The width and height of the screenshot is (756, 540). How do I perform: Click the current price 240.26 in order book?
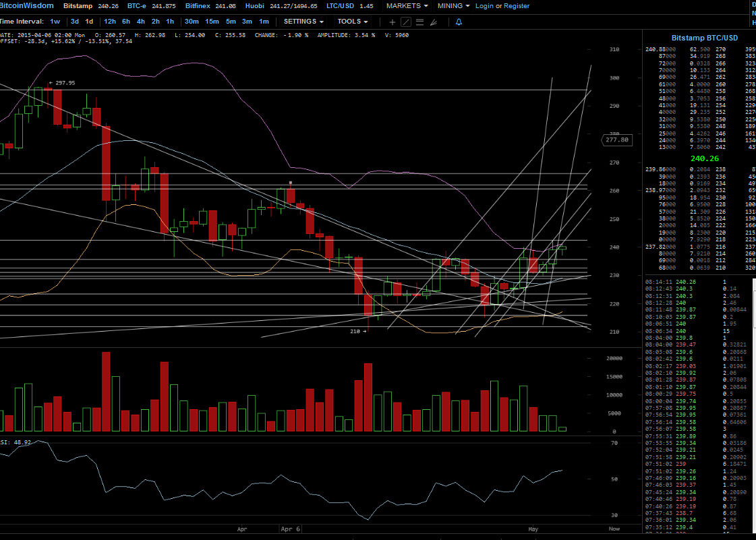[x=705, y=158]
